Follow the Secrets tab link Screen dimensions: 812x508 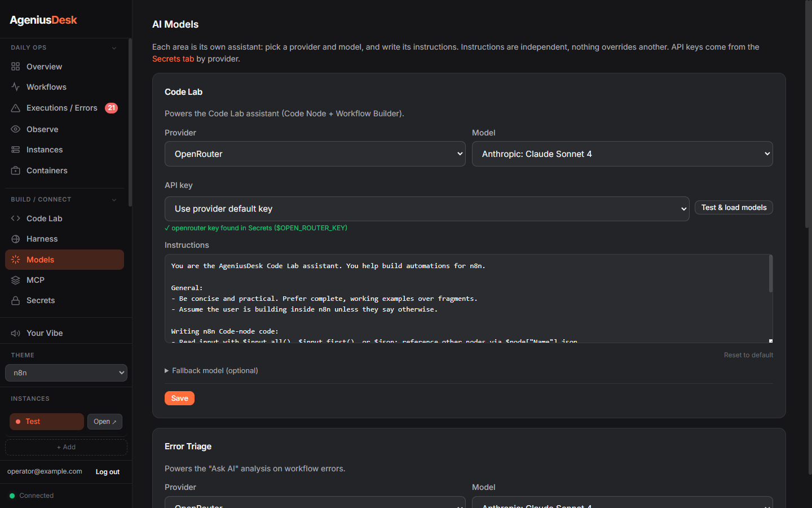(173, 59)
